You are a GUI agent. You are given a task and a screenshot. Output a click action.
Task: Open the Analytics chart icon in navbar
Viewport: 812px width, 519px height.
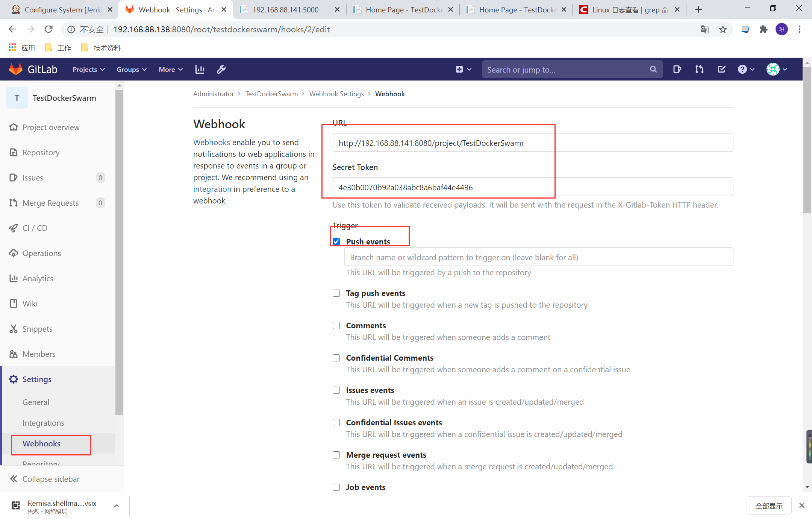pos(200,69)
